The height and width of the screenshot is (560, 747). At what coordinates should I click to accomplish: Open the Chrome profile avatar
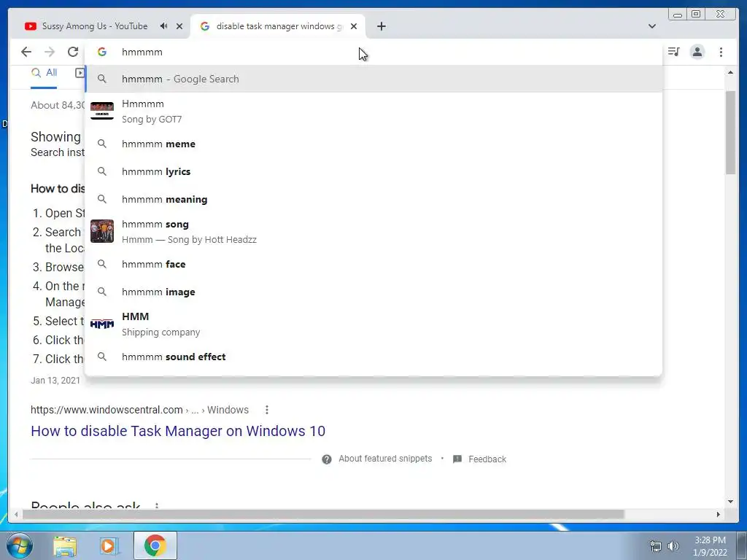coord(697,52)
